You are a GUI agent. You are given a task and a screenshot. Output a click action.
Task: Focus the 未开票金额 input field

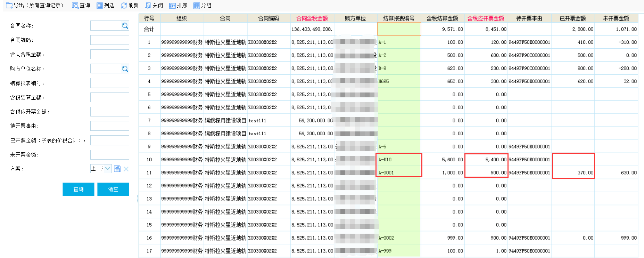tap(110, 155)
